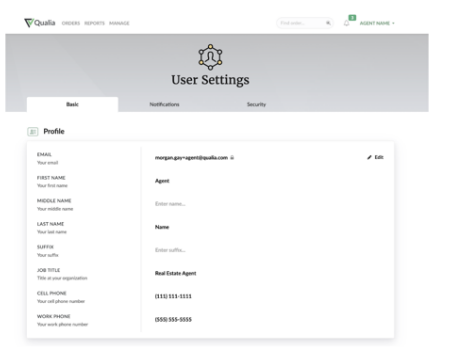Viewport: 460px width, 363px height.
Task: Click the green notification count badge
Action: [352, 18]
